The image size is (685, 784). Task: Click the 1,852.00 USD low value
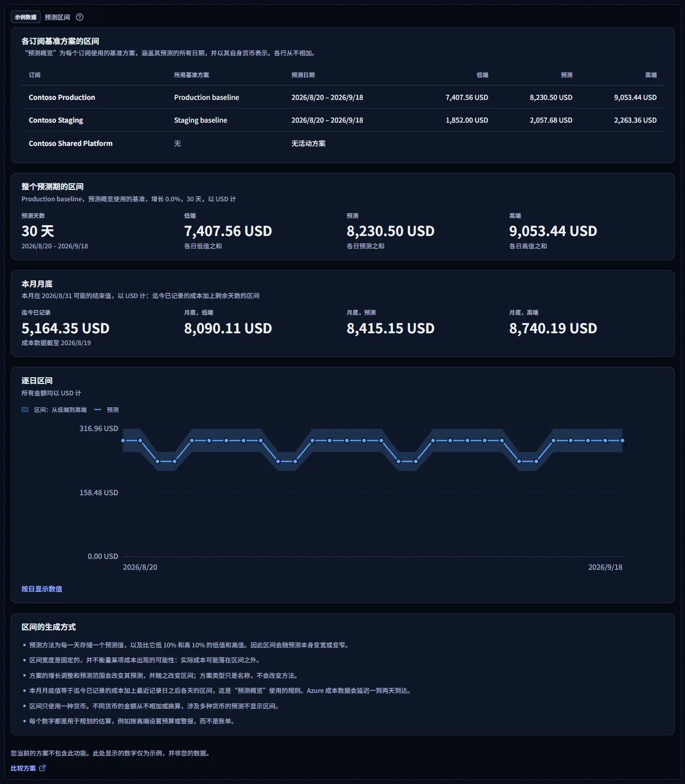(467, 120)
